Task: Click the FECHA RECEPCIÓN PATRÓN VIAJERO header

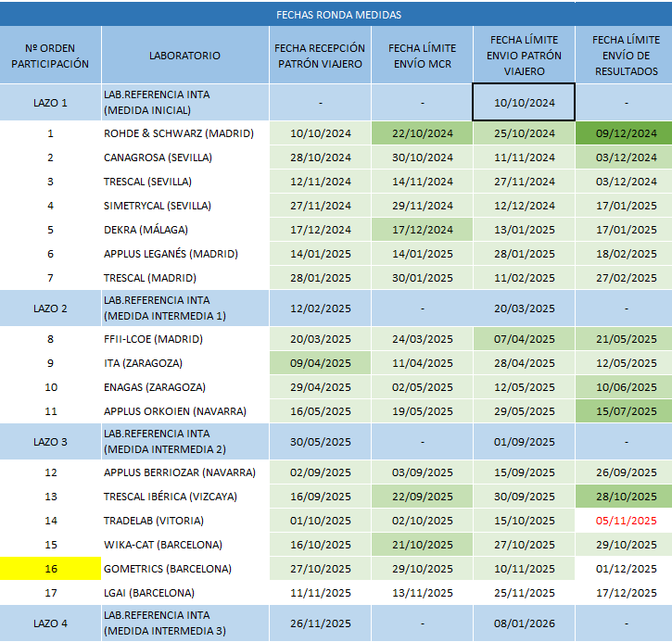Action: tap(321, 56)
